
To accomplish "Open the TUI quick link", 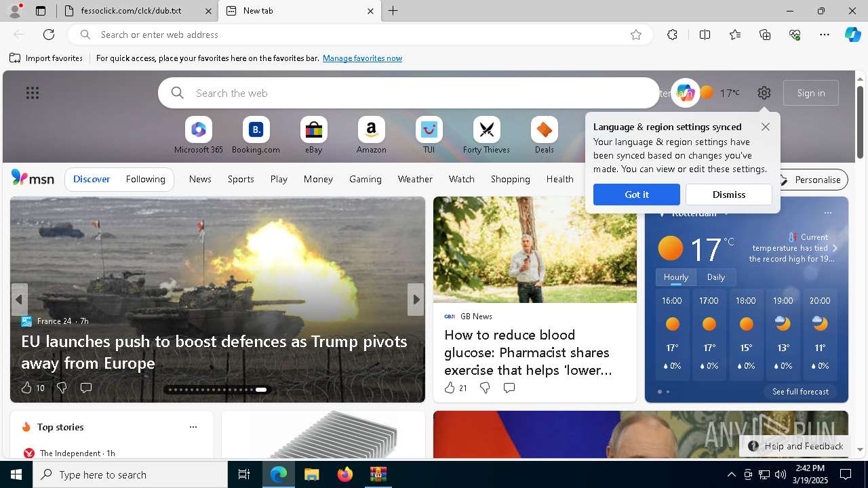I will 429,136.
